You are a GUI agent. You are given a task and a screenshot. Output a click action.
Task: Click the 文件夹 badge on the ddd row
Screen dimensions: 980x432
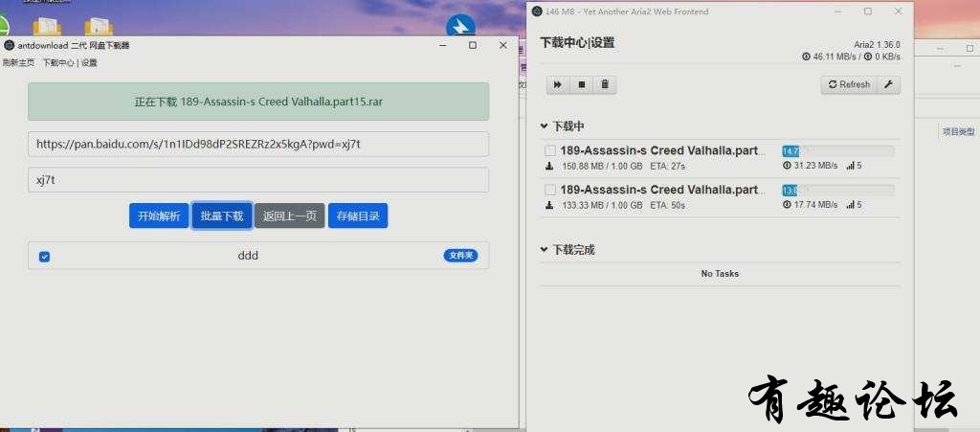click(x=460, y=256)
